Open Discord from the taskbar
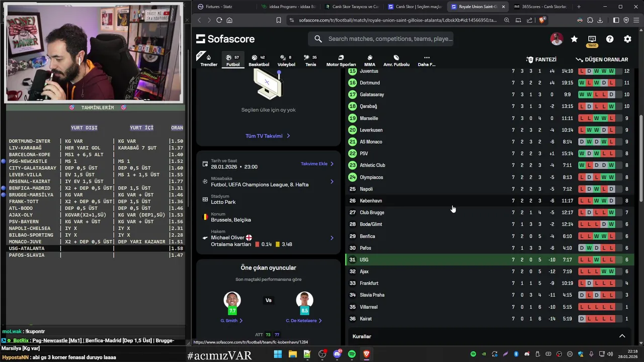This screenshot has height=362, width=644. pyautogui.click(x=337, y=354)
